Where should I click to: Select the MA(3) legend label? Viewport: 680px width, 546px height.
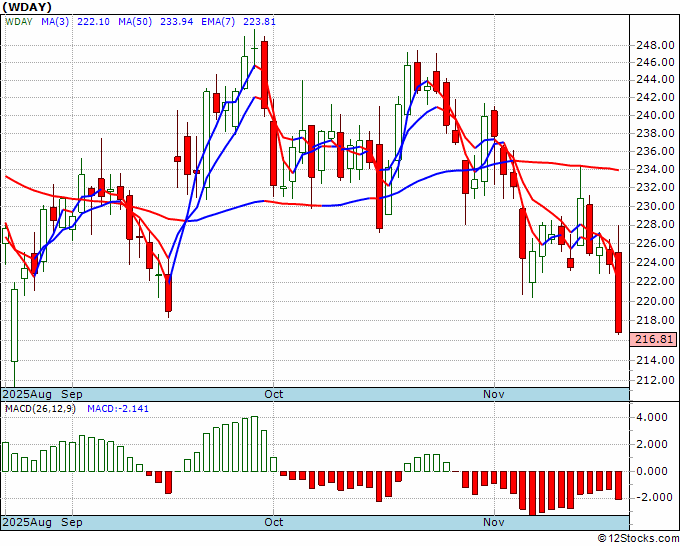pyautogui.click(x=56, y=22)
